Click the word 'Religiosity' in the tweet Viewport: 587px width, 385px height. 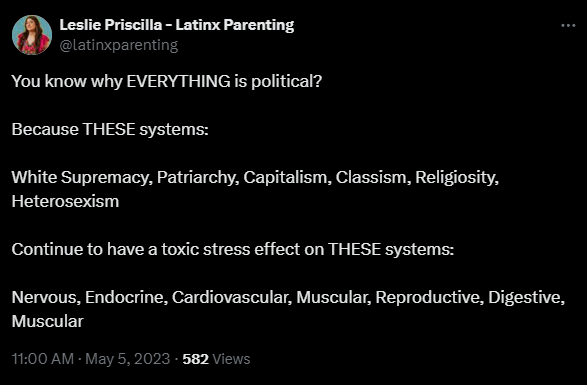(x=455, y=178)
